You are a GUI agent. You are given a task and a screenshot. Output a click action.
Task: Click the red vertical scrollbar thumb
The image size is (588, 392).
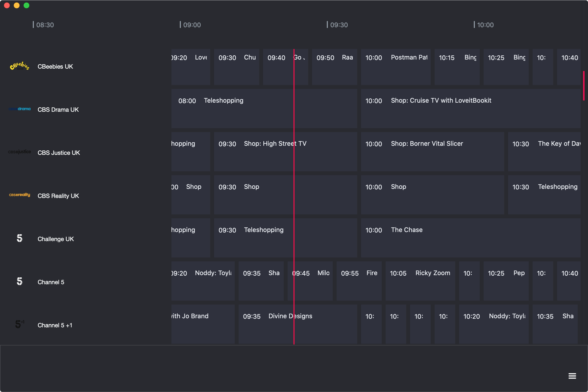[584, 86]
